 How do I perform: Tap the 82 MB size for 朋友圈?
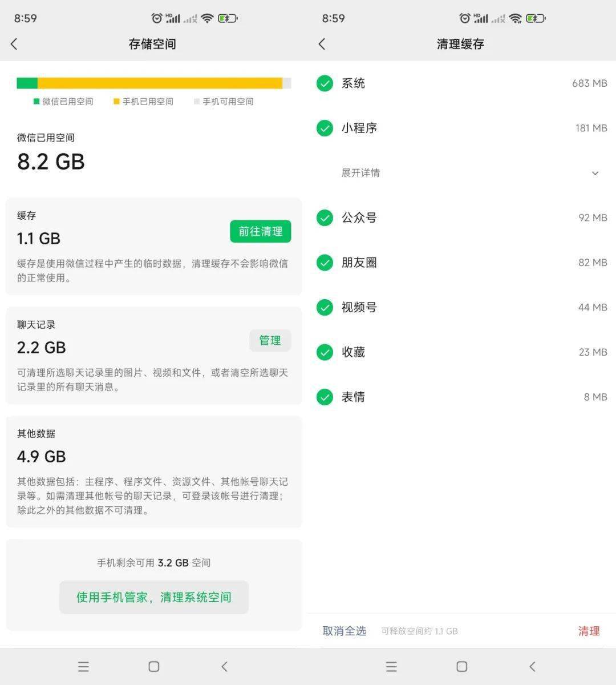pyautogui.click(x=593, y=263)
